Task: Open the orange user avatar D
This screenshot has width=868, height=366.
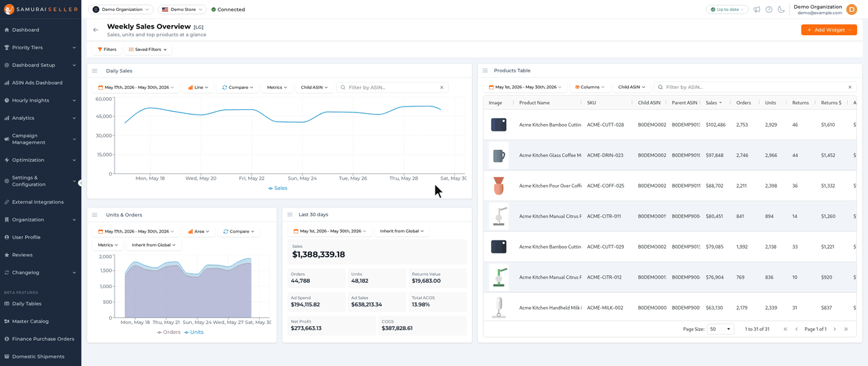Action: pyautogui.click(x=852, y=9)
